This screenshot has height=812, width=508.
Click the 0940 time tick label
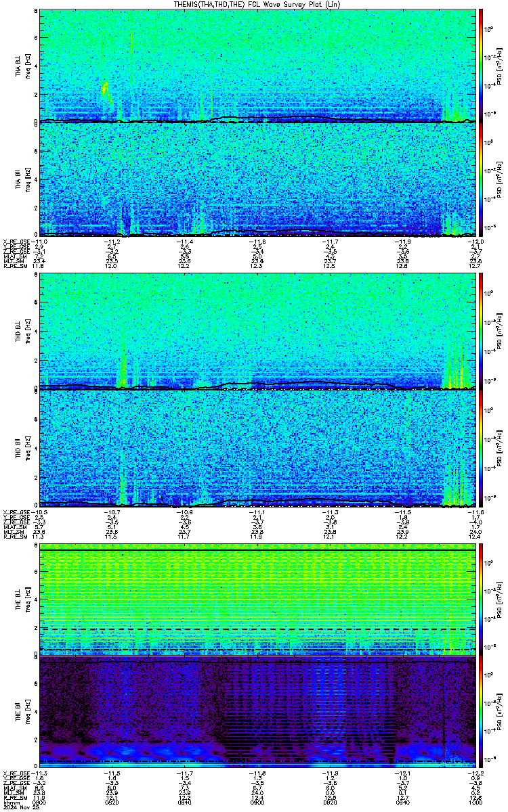(x=403, y=803)
